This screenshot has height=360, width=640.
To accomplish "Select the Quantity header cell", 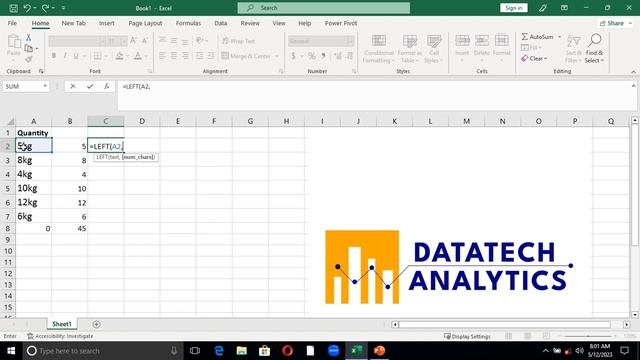I will click(x=33, y=133).
